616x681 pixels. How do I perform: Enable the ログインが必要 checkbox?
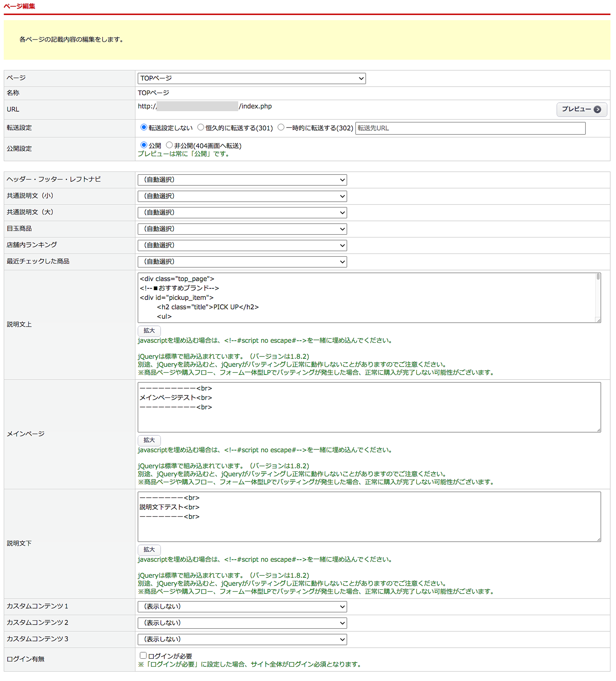point(143,655)
